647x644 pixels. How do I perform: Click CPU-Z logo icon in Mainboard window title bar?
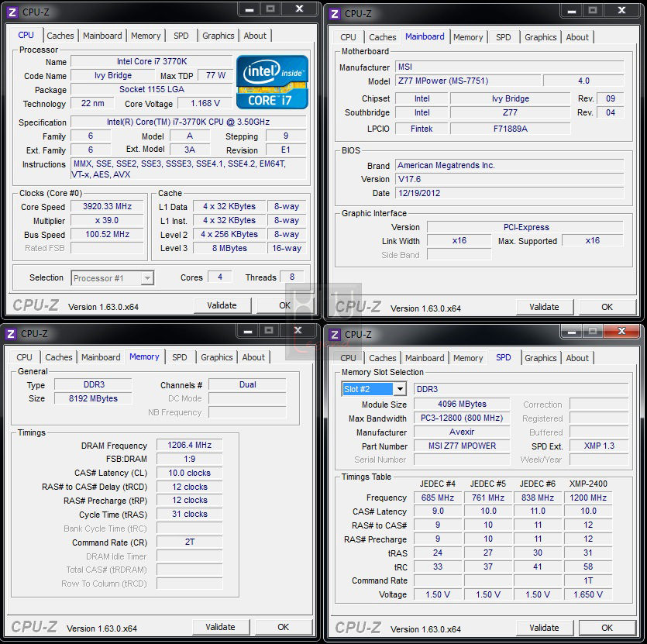(335, 14)
